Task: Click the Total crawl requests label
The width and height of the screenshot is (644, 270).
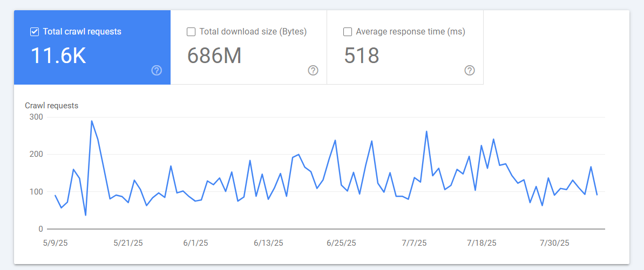Action: (82, 32)
